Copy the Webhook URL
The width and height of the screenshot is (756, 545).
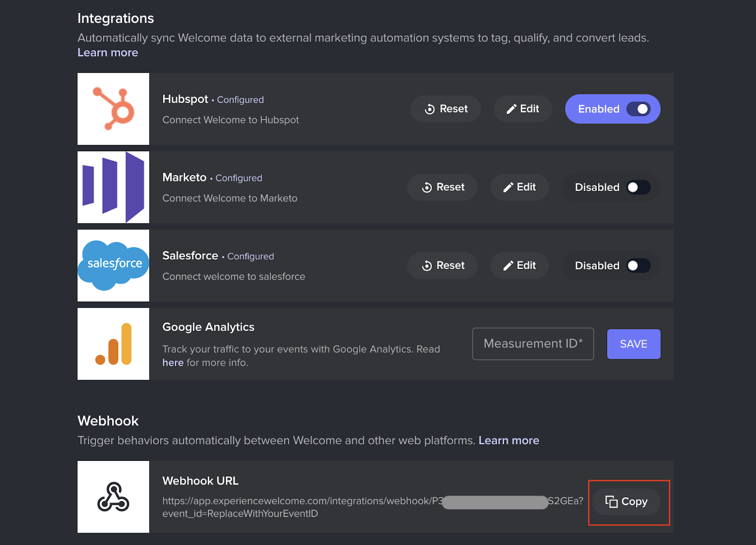tap(627, 502)
